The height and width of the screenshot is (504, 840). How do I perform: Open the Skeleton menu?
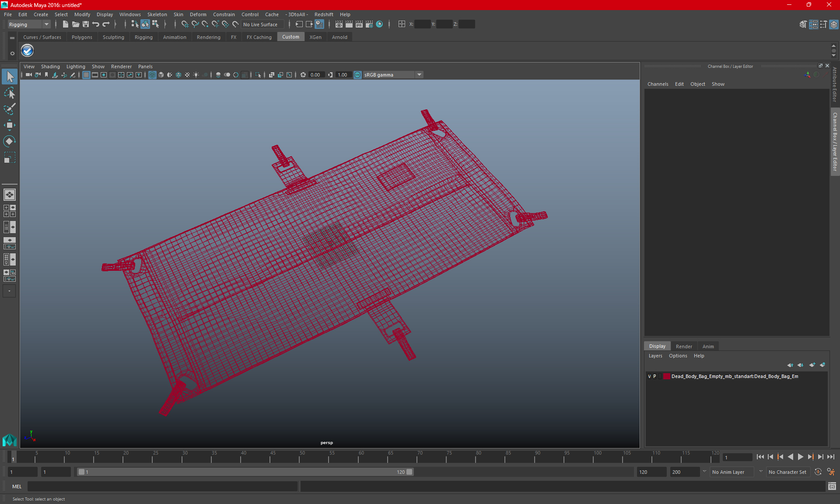click(157, 14)
